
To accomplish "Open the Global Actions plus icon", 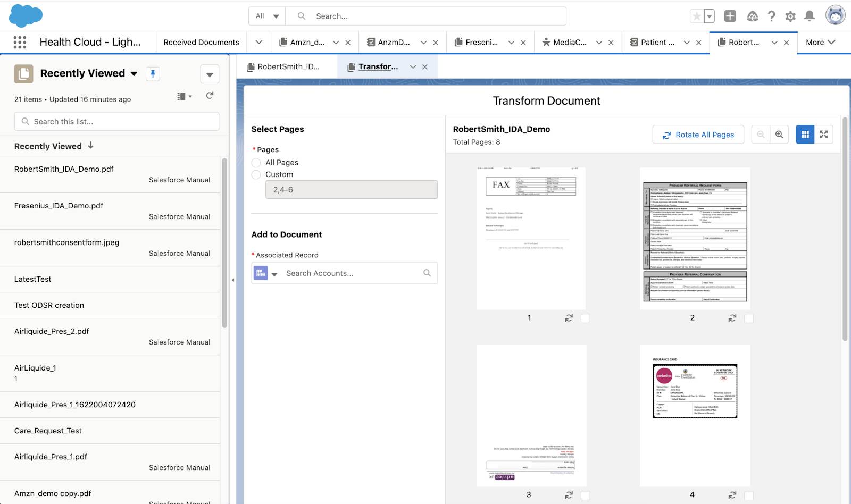I will [730, 16].
